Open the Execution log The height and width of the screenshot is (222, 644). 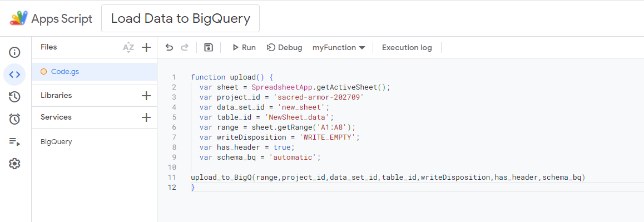pos(407,47)
